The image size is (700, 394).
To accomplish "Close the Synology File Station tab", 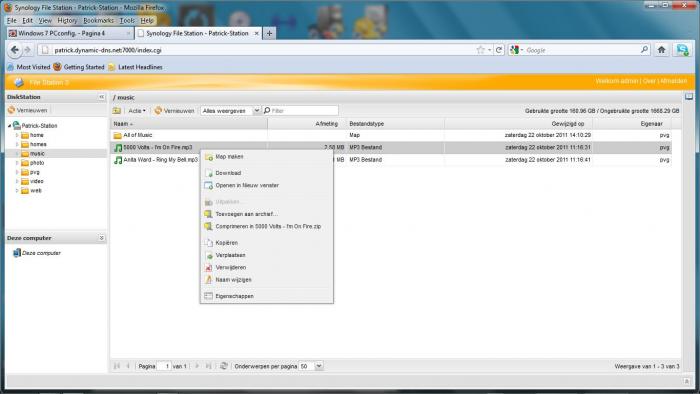I will click(x=257, y=33).
